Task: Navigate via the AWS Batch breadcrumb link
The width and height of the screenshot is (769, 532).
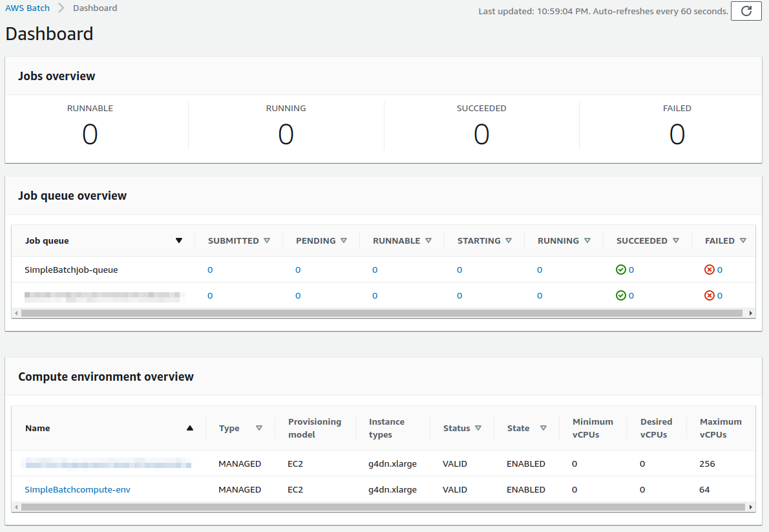Action: point(28,8)
